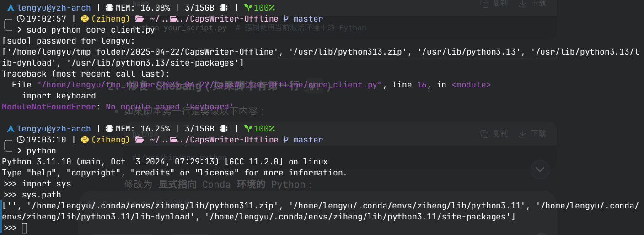Click the git branch icon in first prompt

(286, 19)
